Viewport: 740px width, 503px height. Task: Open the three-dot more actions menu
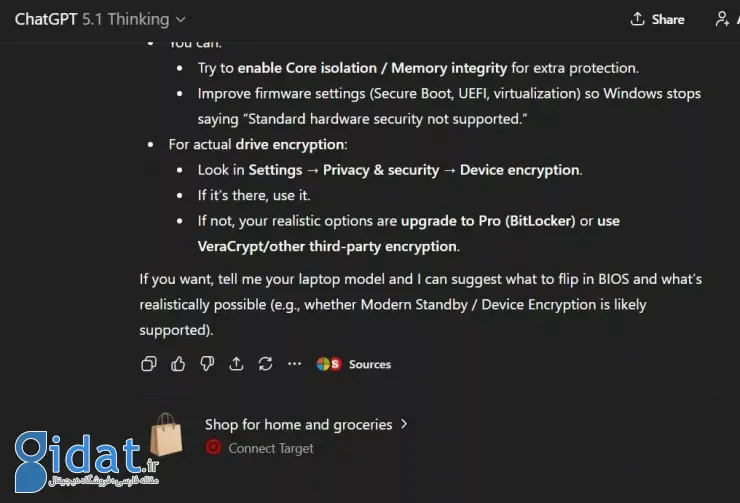point(294,364)
